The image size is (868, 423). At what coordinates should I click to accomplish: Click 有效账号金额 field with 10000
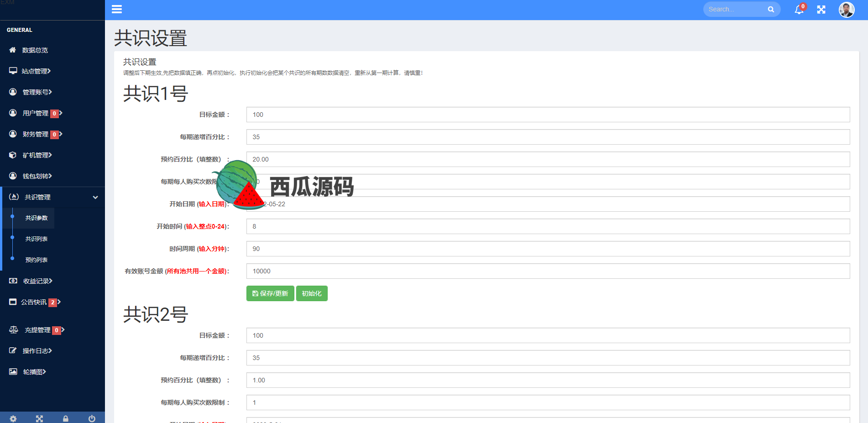(x=548, y=271)
